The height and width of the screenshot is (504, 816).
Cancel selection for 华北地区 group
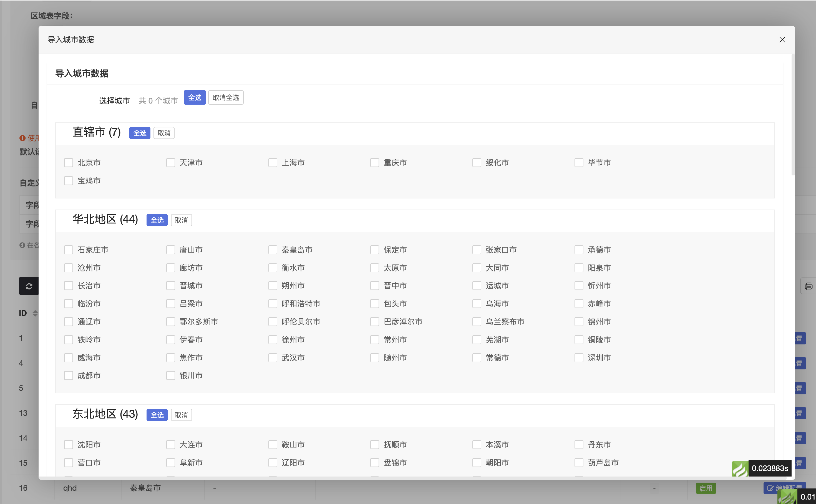click(x=181, y=220)
